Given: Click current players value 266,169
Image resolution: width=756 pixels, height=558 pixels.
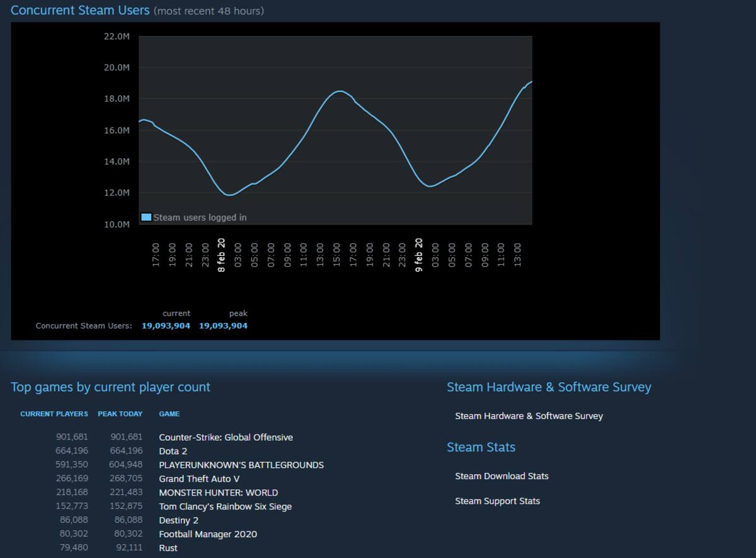Looking at the screenshot, I should (x=72, y=479).
